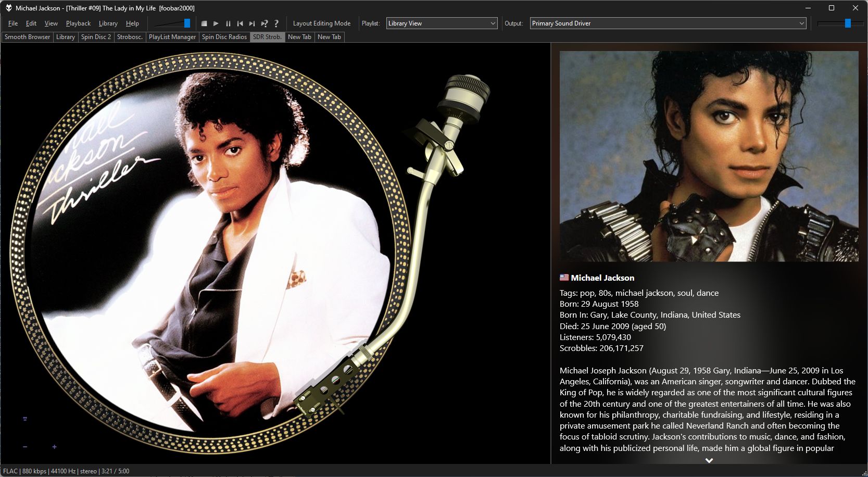Pause the current track
The height and width of the screenshot is (477, 868).
[228, 23]
